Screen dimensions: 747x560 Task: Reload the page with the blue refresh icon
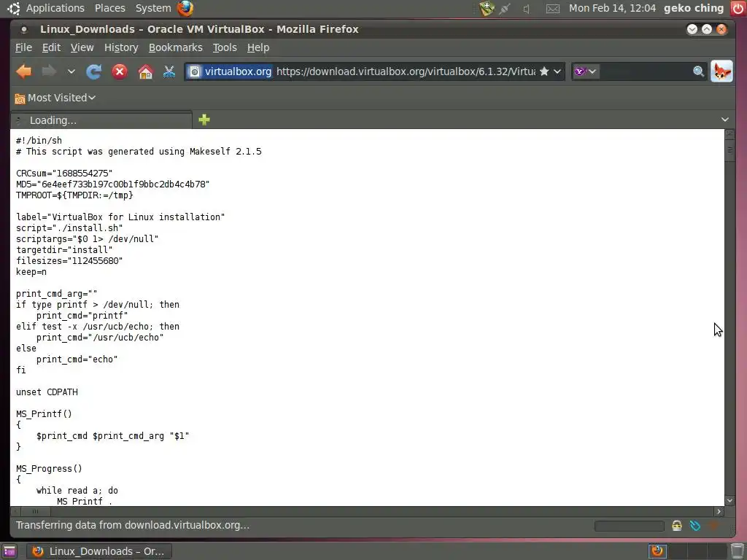point(93,72)
